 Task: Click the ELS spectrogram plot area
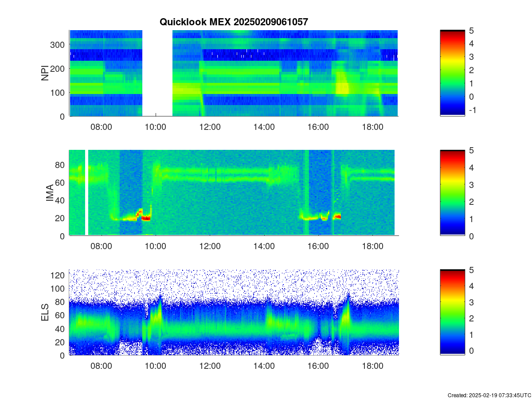[234, 312]
